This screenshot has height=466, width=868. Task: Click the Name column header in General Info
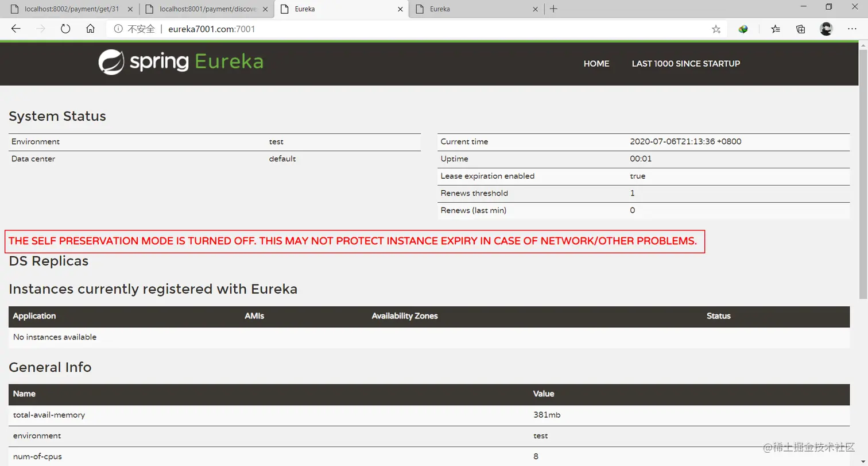tap(24, 394)
